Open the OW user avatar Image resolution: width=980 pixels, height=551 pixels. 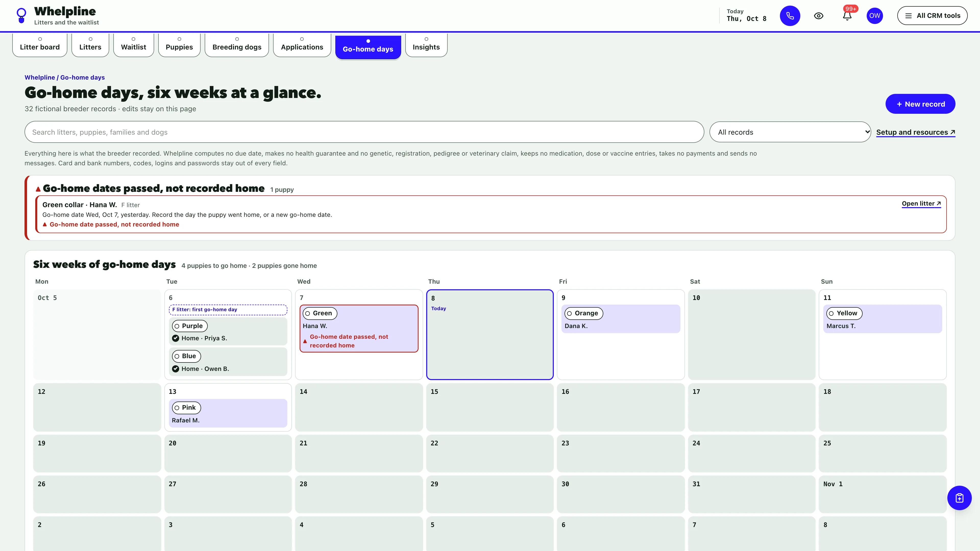pos(875,16)
